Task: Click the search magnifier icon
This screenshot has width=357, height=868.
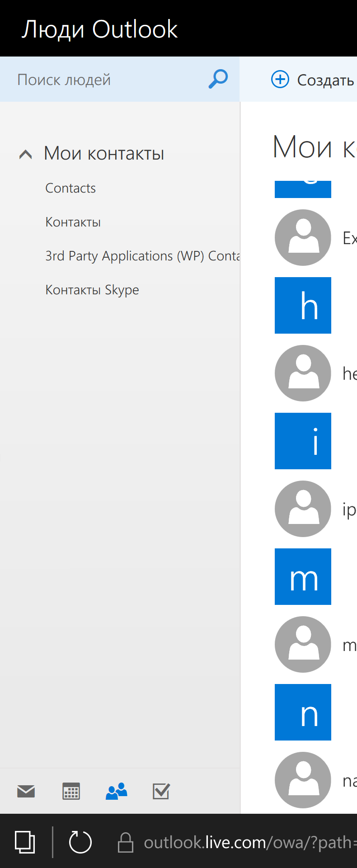Action: click(218, 79)
